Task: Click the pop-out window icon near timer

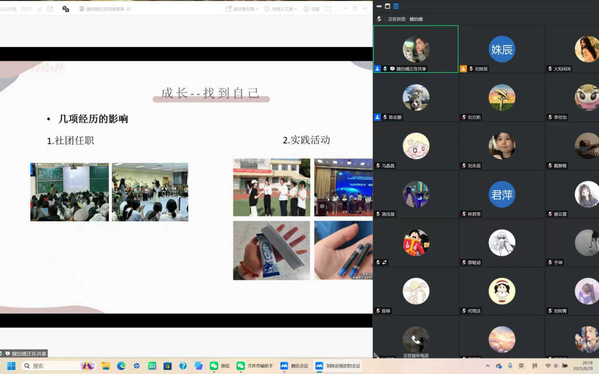Action: [50, 9]
